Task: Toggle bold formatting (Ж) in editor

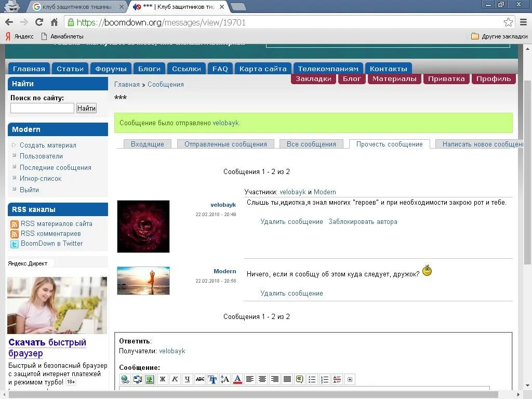Action: click(162, 379)
